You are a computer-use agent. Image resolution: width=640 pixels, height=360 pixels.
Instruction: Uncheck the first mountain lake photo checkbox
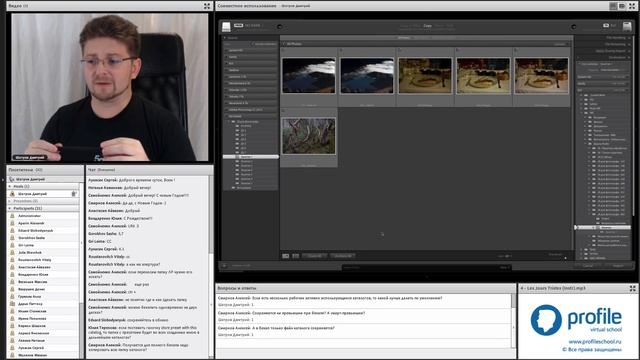point(283,50)
